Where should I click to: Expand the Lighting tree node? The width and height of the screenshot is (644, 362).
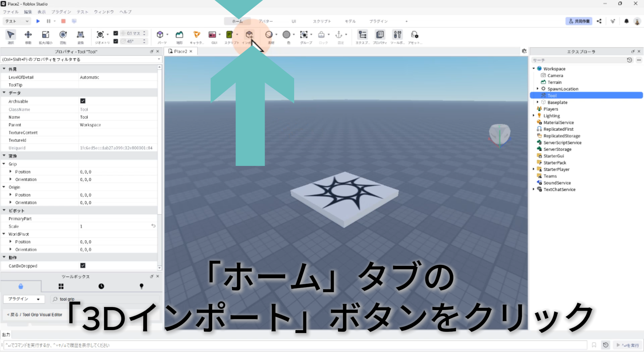click(534, 116)
